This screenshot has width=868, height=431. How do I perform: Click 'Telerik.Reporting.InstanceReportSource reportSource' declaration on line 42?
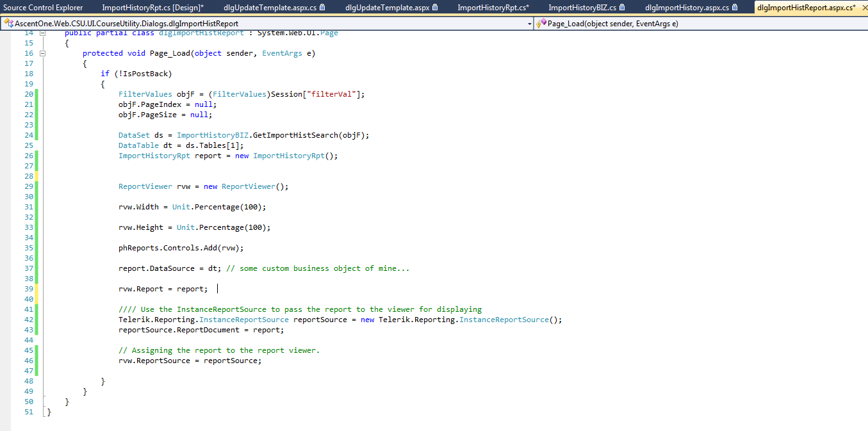(x=233, y=320)
